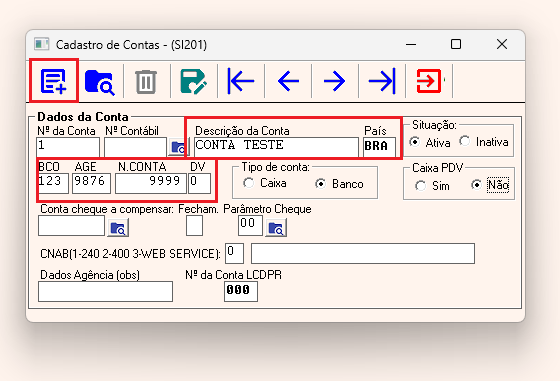The image size is (560, 381).
Task: Click the Nº da Conta LCDPR field
Action: (x=241, y=291)
